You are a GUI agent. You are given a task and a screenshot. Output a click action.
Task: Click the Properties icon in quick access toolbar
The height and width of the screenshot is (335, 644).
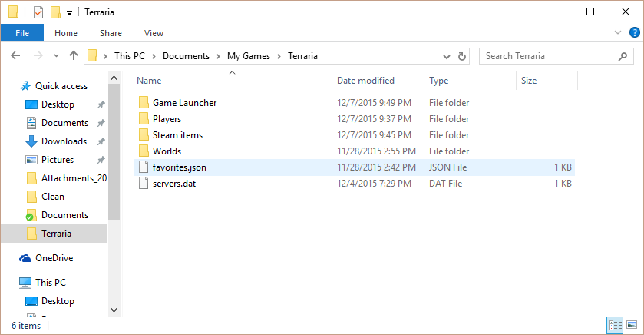click(x=38, y=12)
